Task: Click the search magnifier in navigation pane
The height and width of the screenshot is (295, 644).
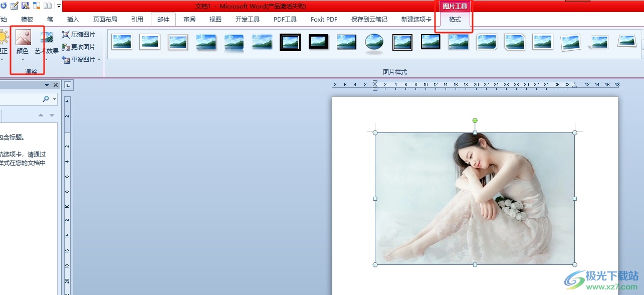Action: [46, 99]
